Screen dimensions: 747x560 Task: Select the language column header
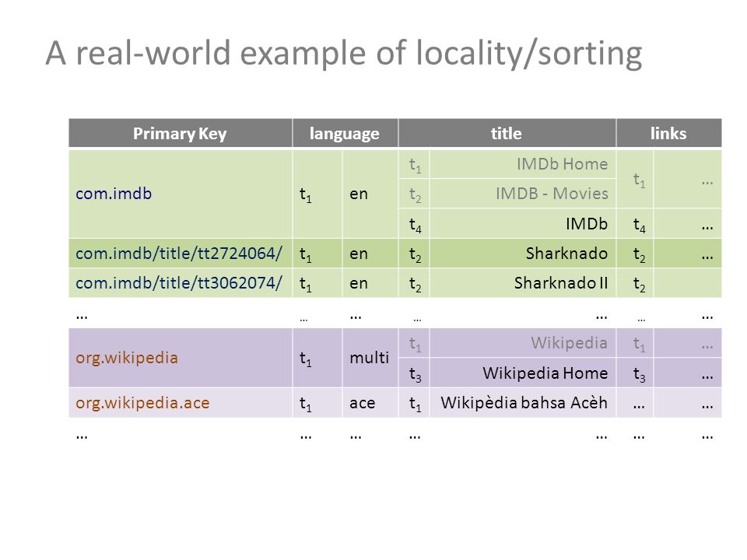point(345,133)
